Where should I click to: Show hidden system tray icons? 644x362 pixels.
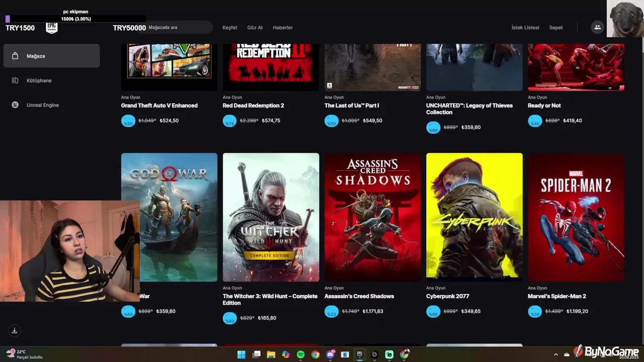coord(556,354)
